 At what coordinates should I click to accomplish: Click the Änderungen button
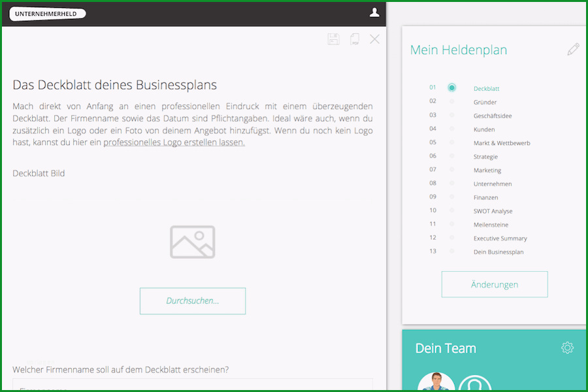pyautogui.click(x=495, y=284)
